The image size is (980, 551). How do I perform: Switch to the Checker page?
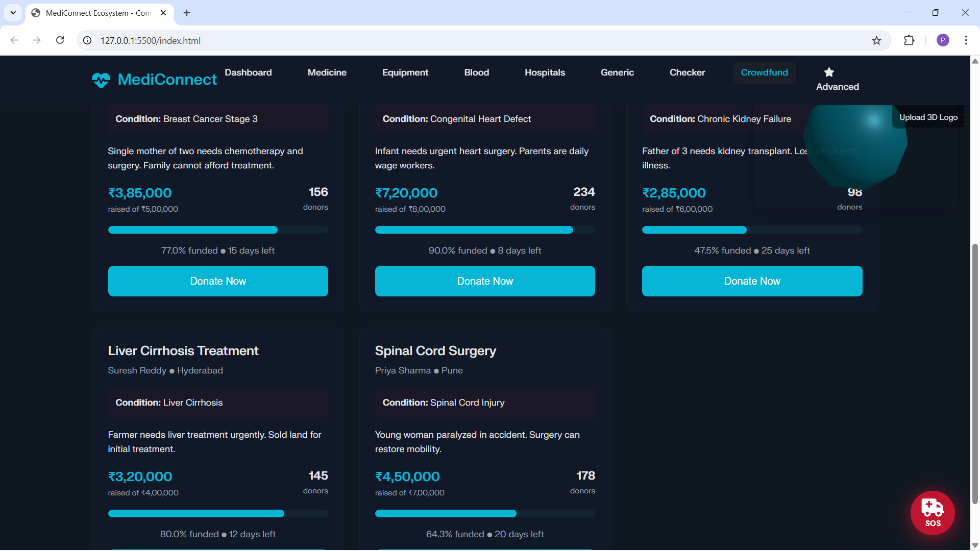coord(687,72)
